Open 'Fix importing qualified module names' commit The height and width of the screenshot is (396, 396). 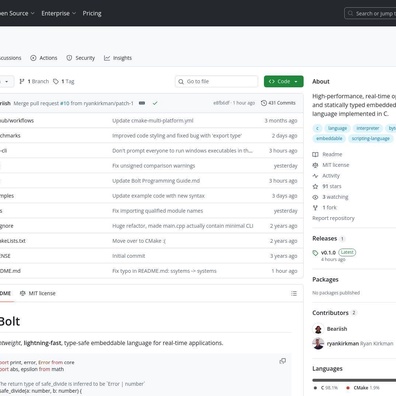pyautogui.click(x=157, y=211)
